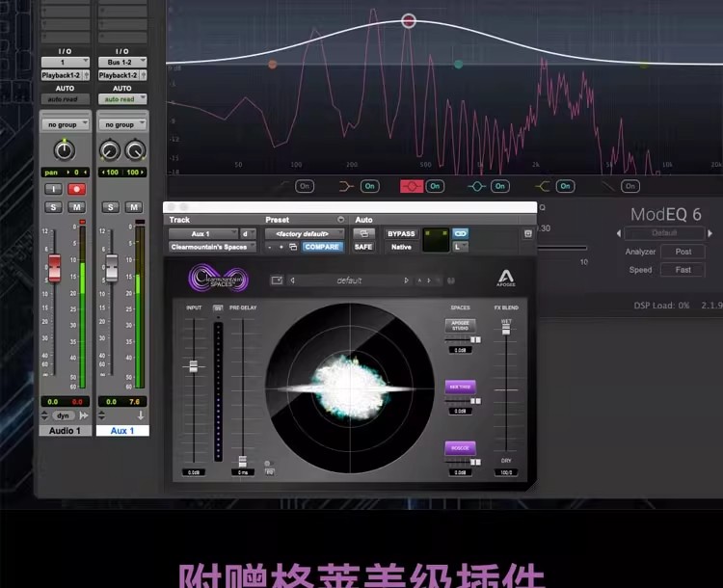Open Aux 1 auto read automation menu
This screenshot has height=588, width=723.
[122, 99]
